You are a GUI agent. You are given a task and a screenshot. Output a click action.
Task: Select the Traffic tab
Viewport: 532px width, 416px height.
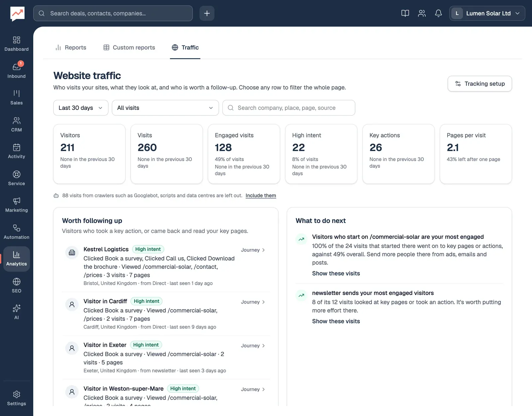click(185, 48)
